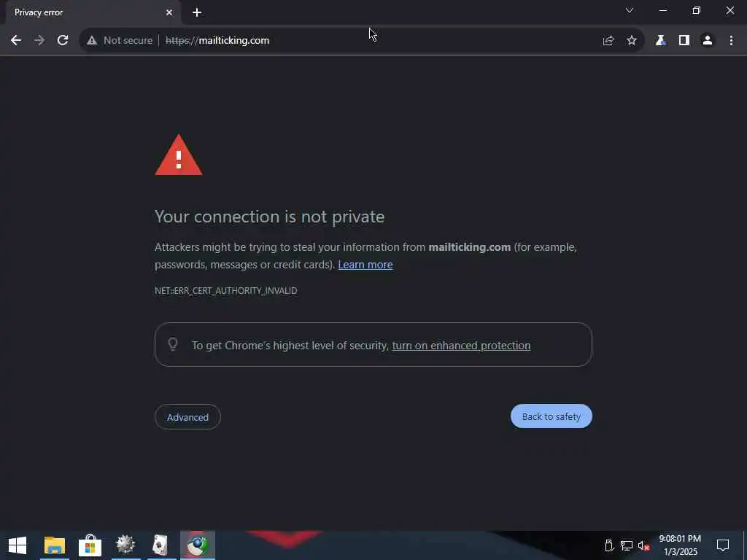Bookmark this tab with the star icon
The image size is (747, 560).
point(632,41)
